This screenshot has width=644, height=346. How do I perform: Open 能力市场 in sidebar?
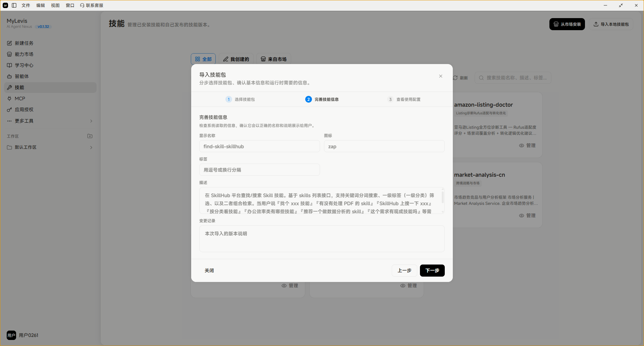pos(50,54)
